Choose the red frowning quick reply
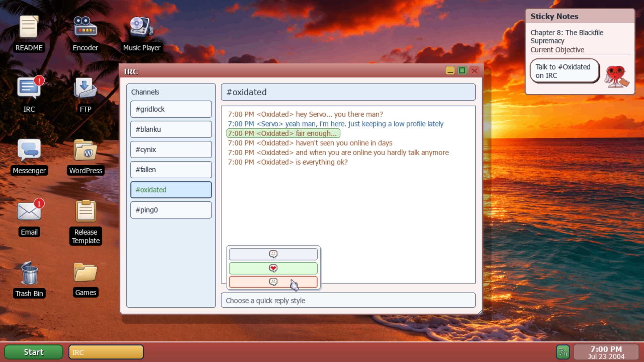This screenshot has width=644, height=362. click(x=273, y=282)
